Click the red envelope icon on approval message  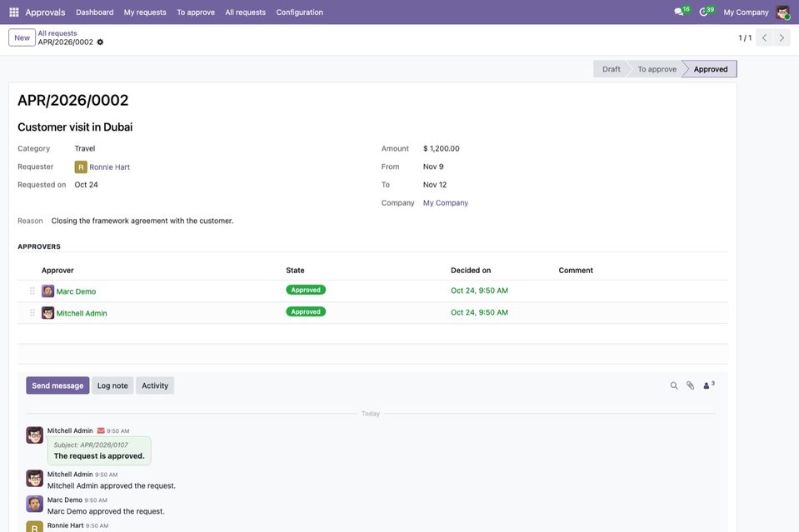[101, 430]
